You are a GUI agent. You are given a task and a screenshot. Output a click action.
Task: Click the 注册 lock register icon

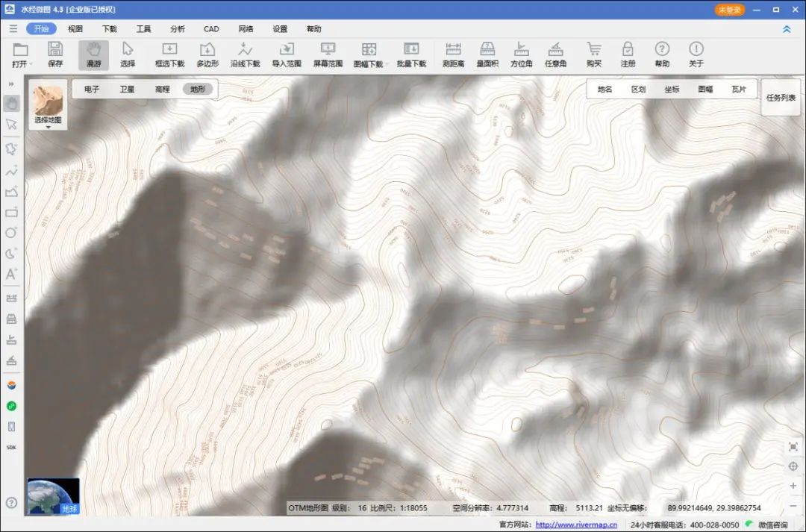[x=628, y=55]
